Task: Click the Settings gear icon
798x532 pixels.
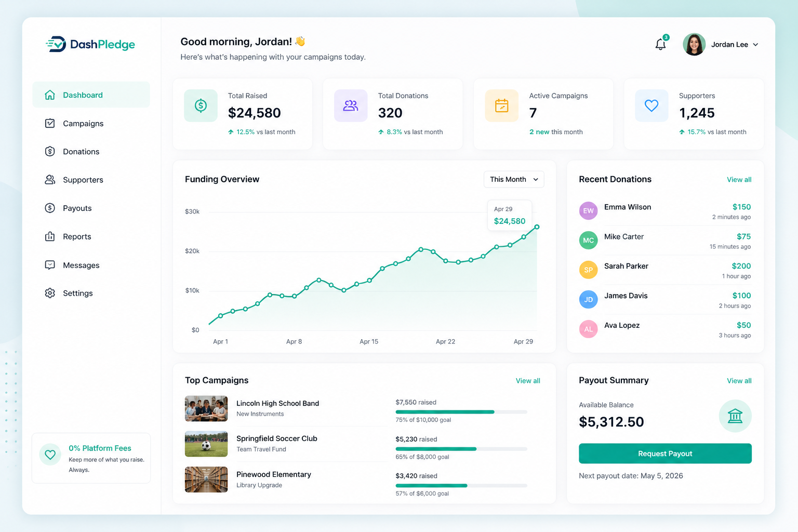Action: tap(50, 293)
